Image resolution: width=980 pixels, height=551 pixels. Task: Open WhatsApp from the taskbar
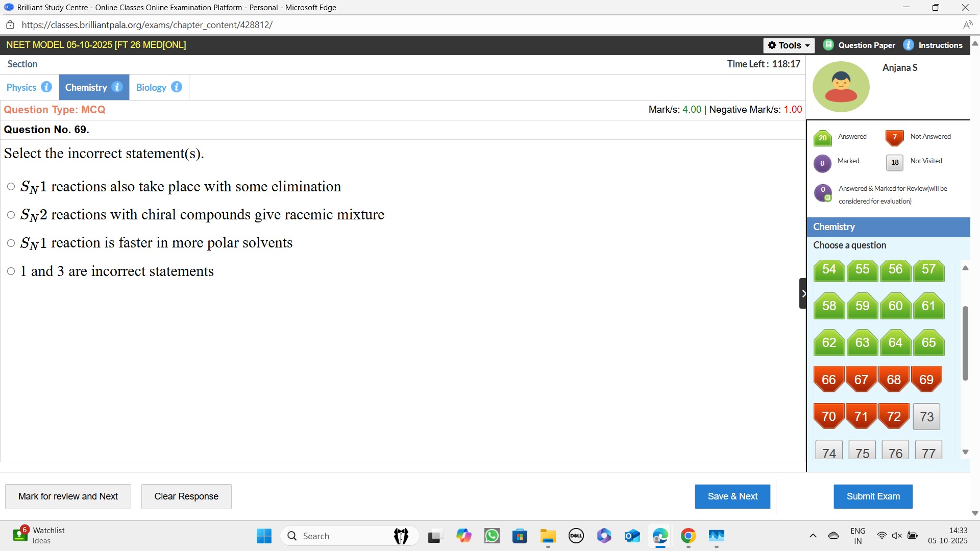492,536
